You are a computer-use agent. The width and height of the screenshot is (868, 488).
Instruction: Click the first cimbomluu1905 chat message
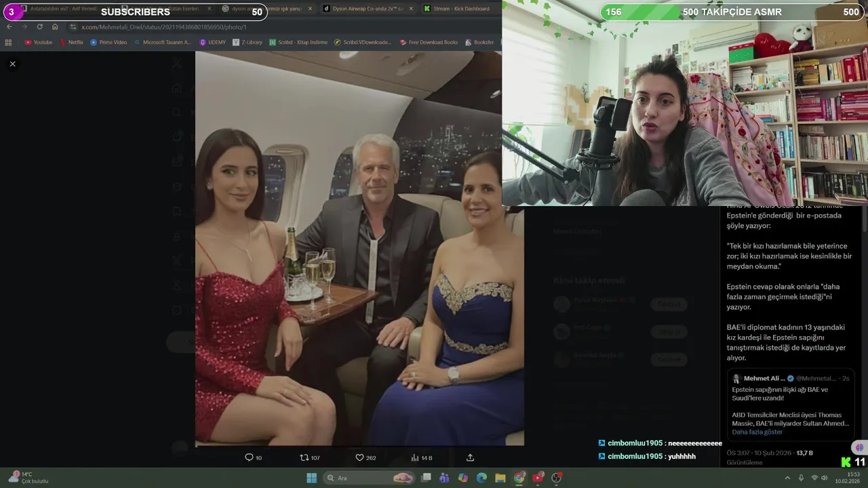point(660,443)
